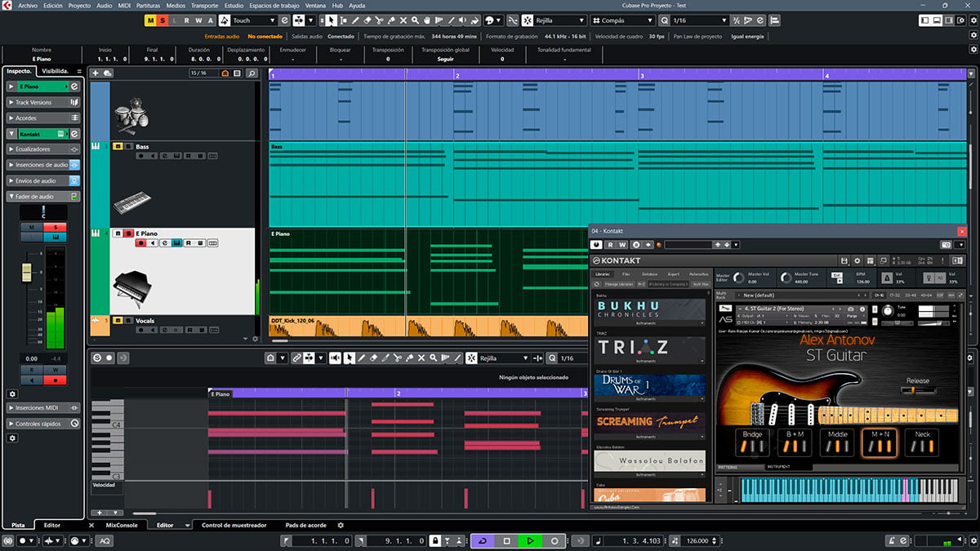
Task: Click transport Play button
Action: pos(530,540)
